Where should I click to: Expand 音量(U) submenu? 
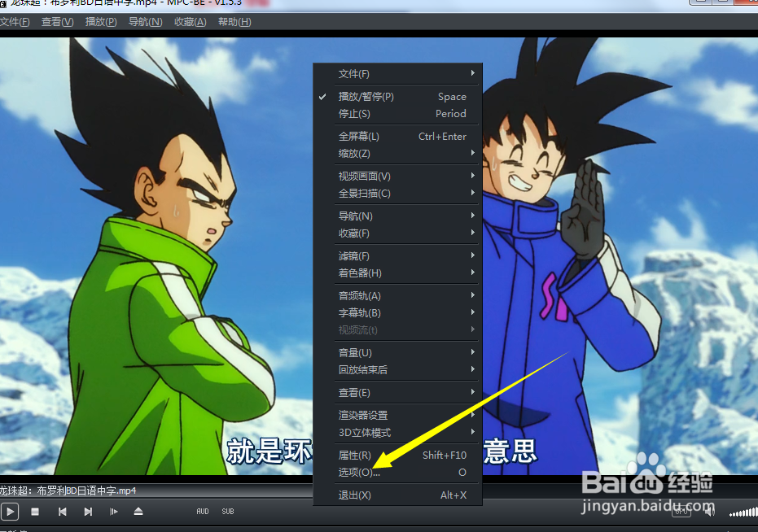397,353
